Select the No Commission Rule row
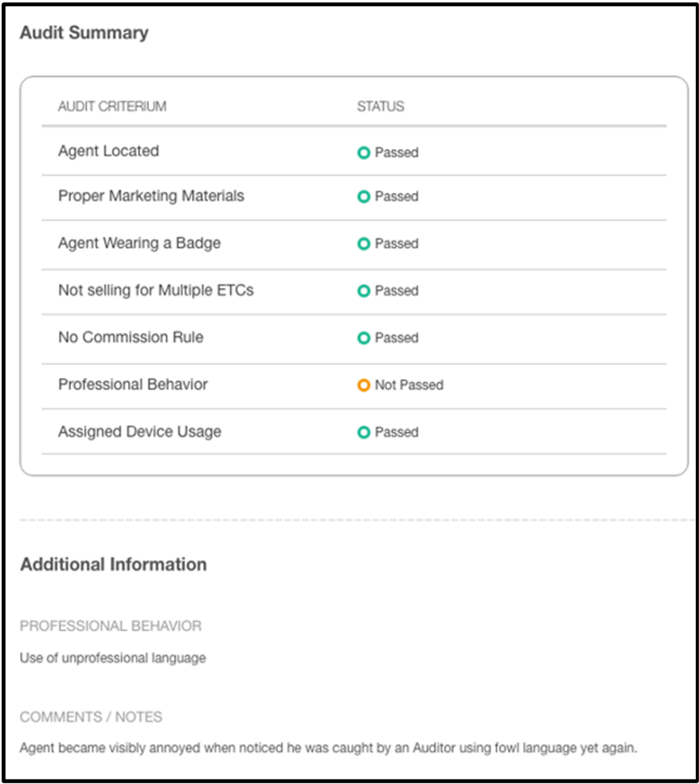Screen dimensions: 699x784 (354, 339)
